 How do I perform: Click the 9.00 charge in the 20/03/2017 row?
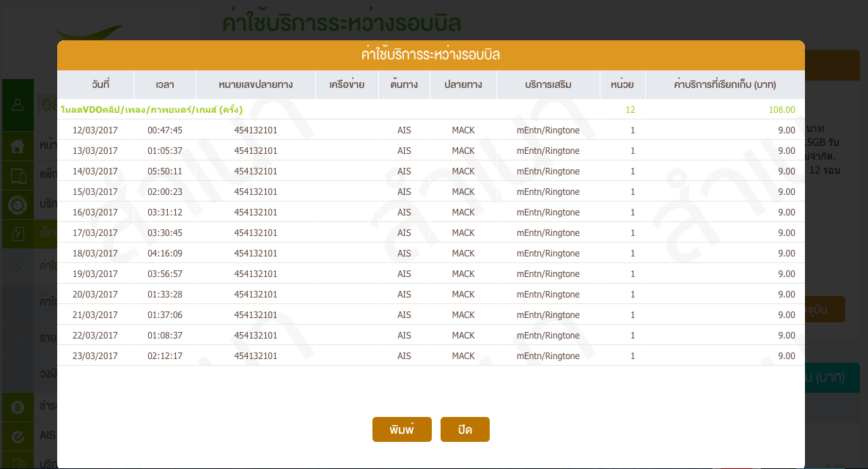pyautogui.click(x=787, y=294)
